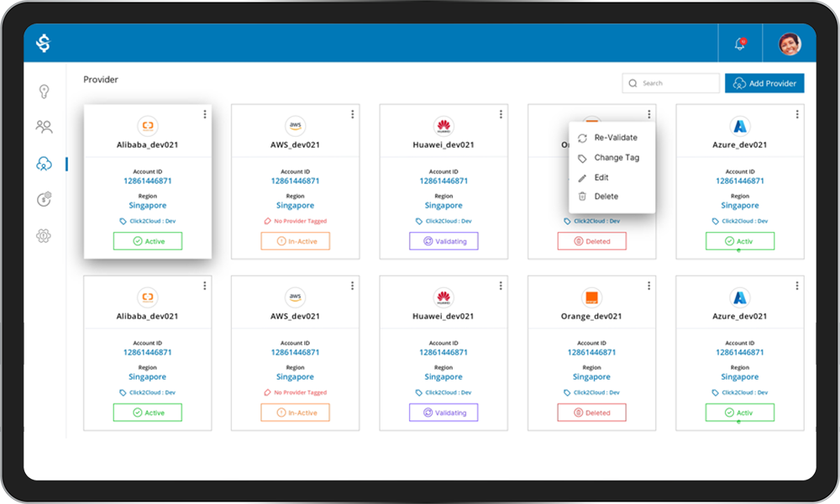
Task: Click the app logo in the header
Action: [x=44, y=43]
